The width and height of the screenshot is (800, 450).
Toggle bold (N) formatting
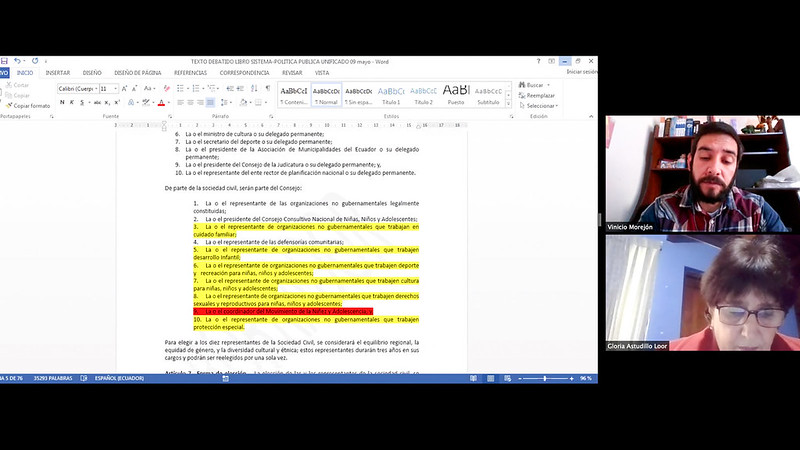62,103
